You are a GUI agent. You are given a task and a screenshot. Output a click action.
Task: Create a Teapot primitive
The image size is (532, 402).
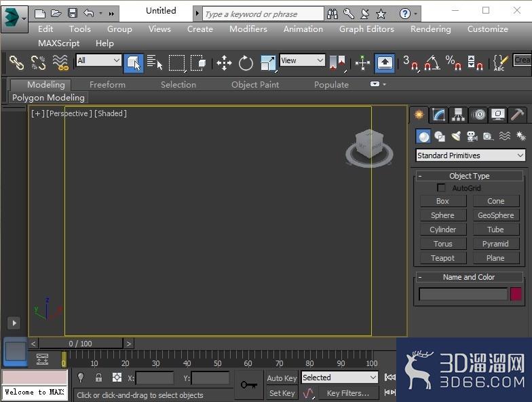(442, 258)
